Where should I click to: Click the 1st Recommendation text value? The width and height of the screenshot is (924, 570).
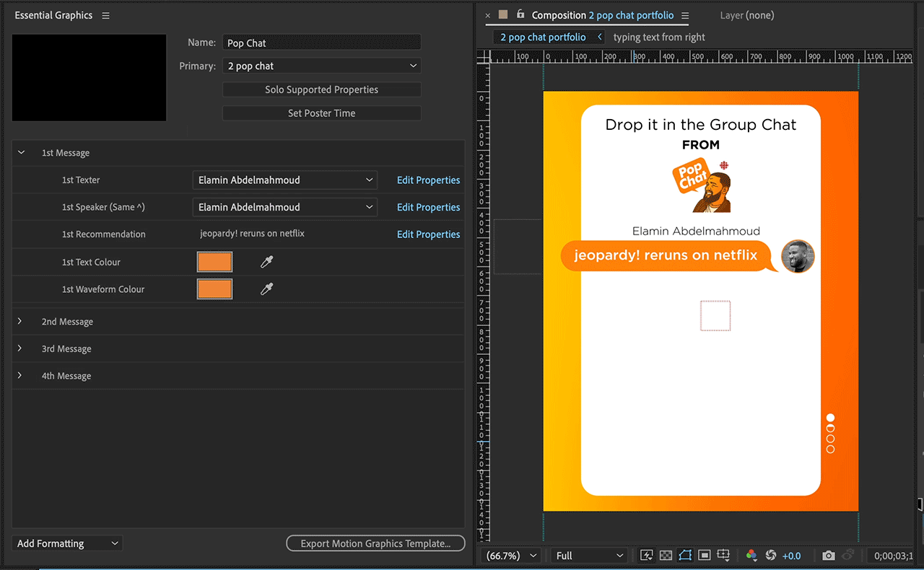pyautogui.click(x=252, y=234)
